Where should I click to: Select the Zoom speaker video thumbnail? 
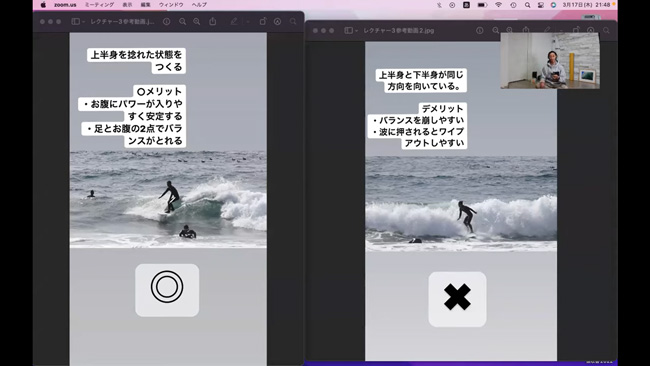(550, 61)
